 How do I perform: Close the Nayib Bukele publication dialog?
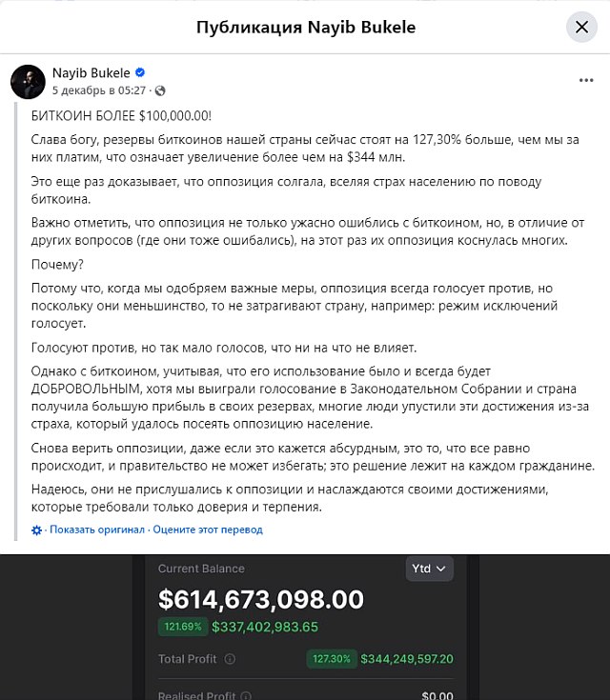pyautogui.click(x=581, y=28)
